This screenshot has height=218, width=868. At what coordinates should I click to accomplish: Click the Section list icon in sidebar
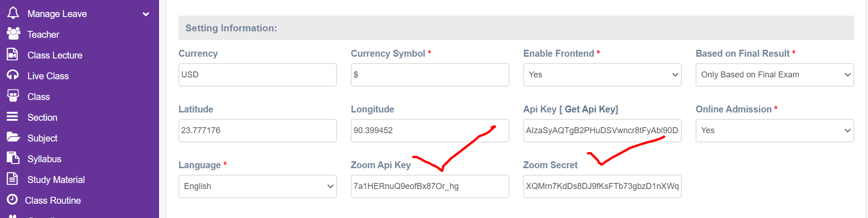click(12, 117)
